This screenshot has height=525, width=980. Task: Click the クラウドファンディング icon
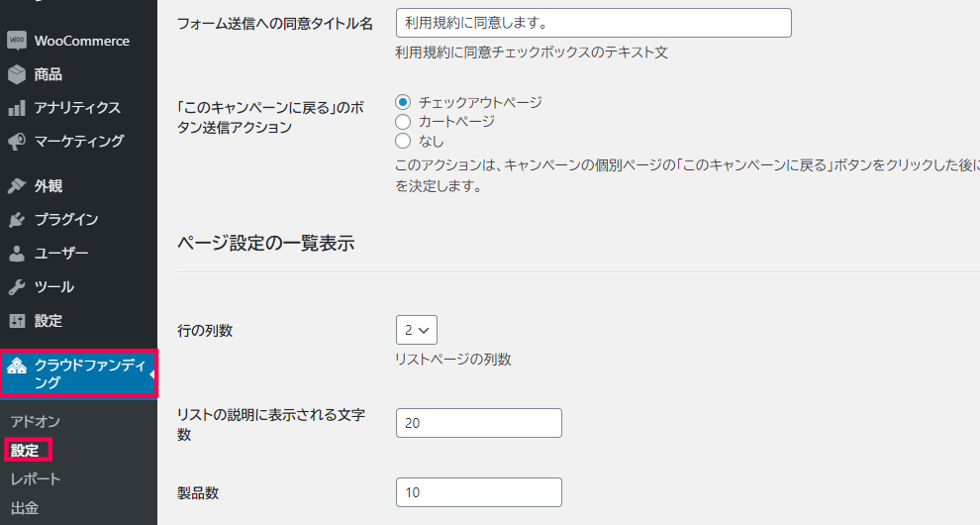(x=17, y=367)
